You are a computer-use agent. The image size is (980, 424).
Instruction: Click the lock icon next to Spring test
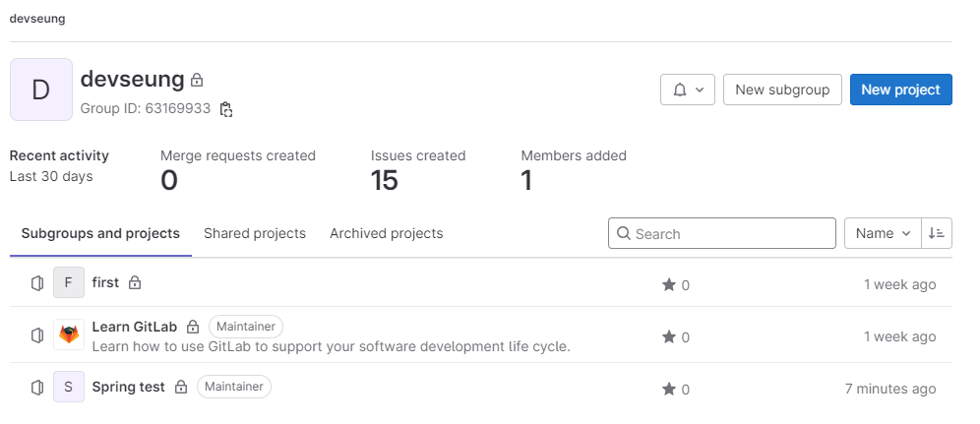tap(181, 388)
